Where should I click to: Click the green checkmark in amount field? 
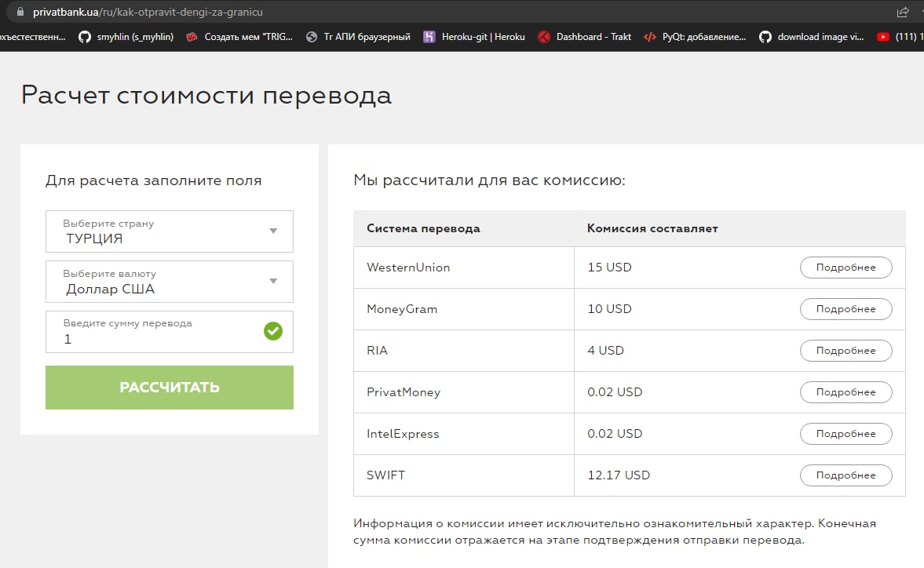coord(273,331)
